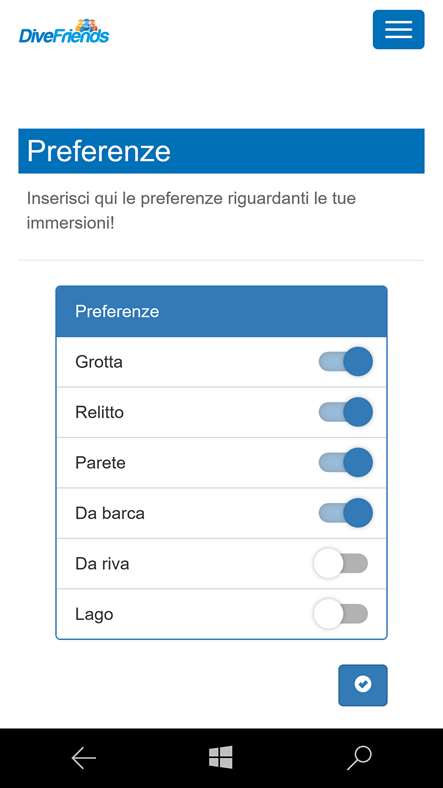The width and height of the screenshot is (443, 788).
Task: Click the Da riva label text
Action: 102,563
